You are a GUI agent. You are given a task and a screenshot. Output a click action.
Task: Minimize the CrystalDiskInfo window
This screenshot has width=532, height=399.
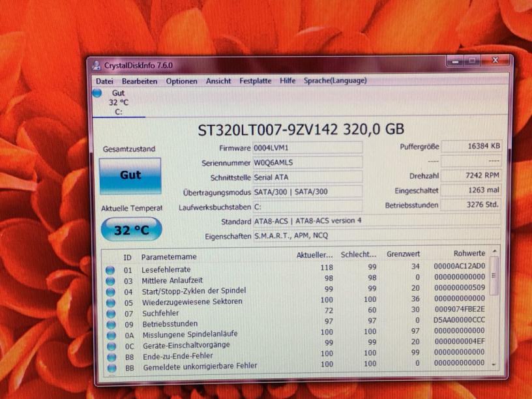(455, 62)
